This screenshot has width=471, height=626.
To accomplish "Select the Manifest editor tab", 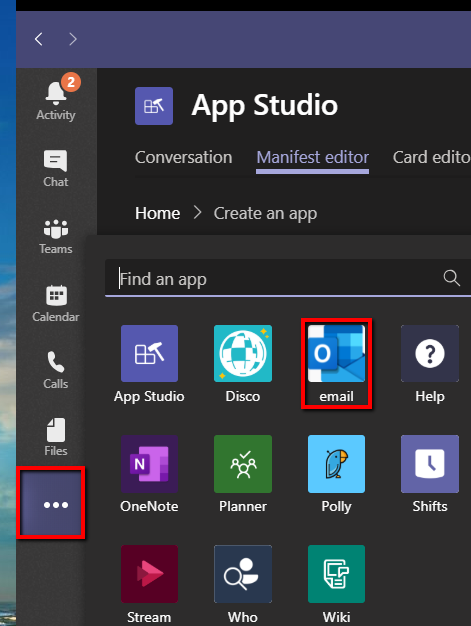I will 313,157.
